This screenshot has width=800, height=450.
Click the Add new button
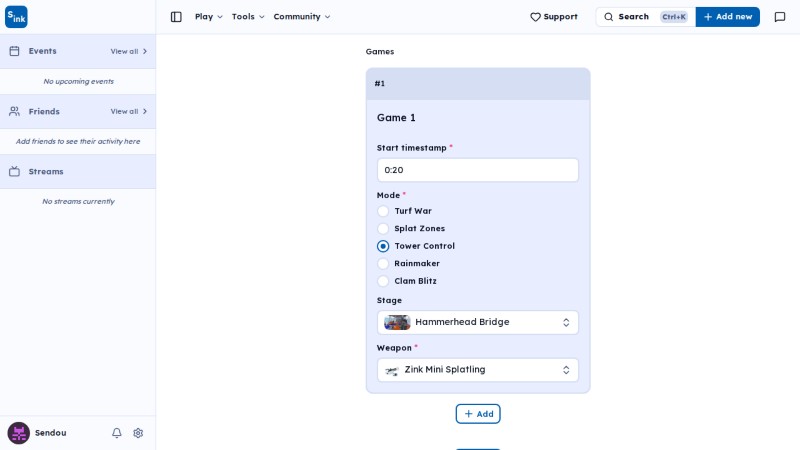tap(728, 17)
